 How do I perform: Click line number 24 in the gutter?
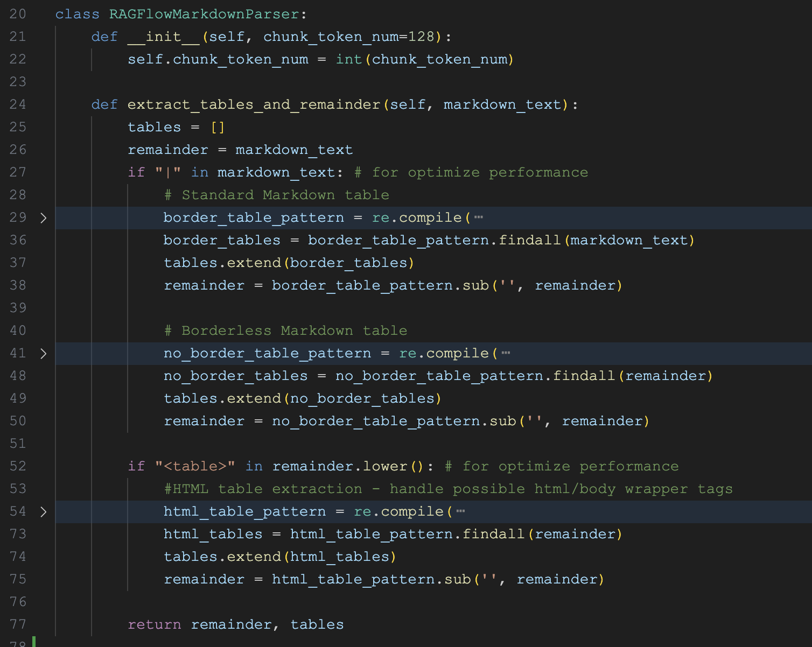[18, 104]
